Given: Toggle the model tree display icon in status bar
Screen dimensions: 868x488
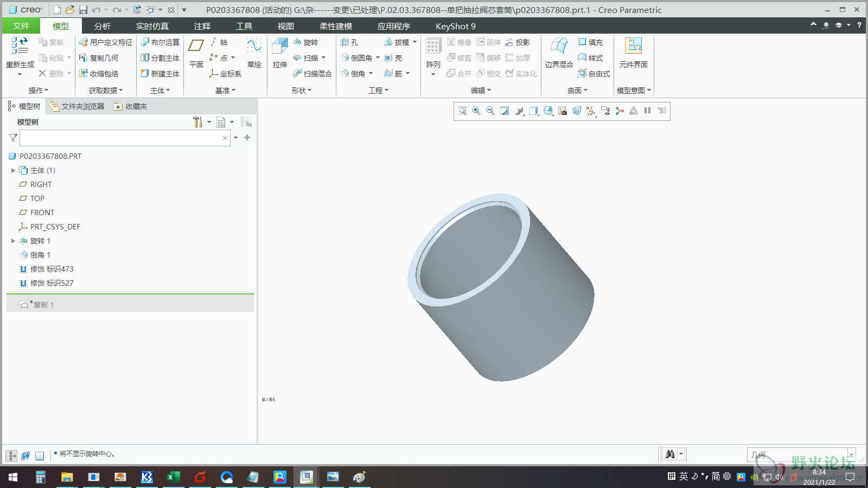Looking at the screenshot, I should pos(12,456).
